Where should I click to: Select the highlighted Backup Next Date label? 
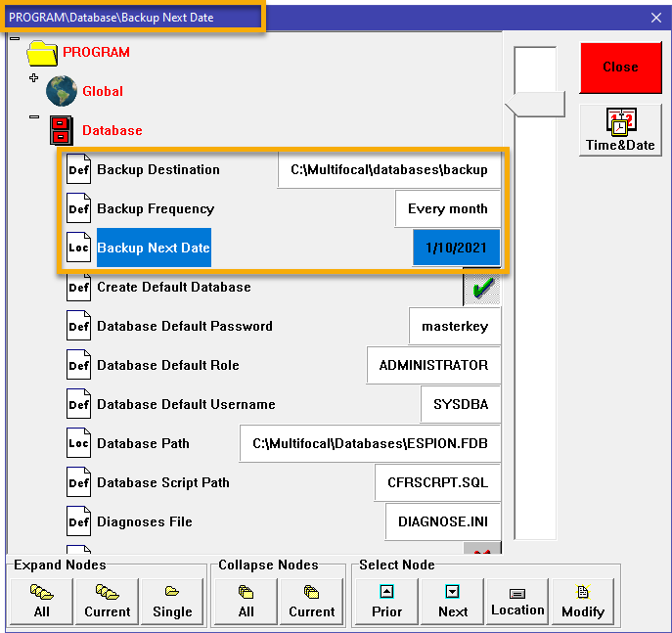[x=154, y=248]
